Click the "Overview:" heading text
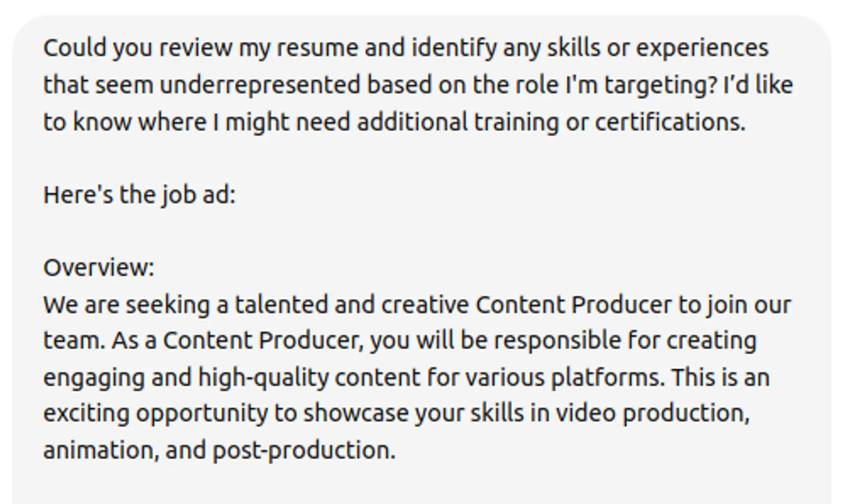 [98, 267]
